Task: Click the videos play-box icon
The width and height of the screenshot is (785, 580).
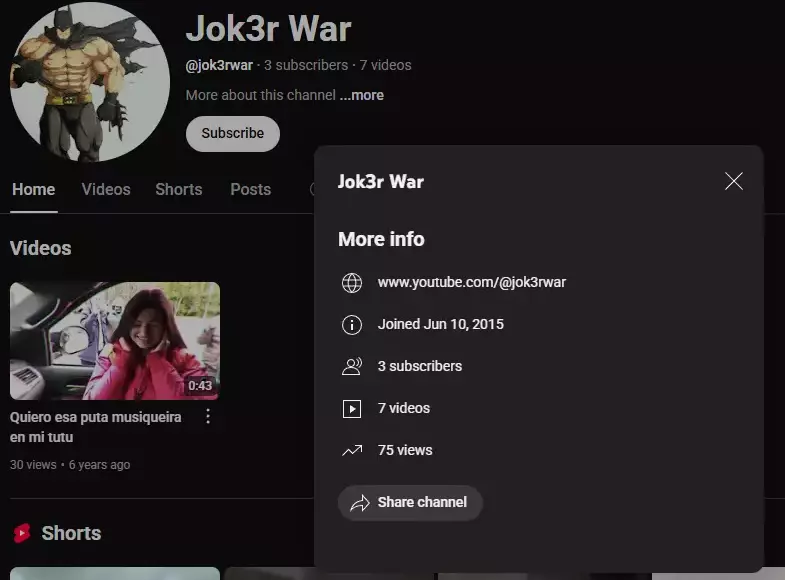Action: (352, 408)
